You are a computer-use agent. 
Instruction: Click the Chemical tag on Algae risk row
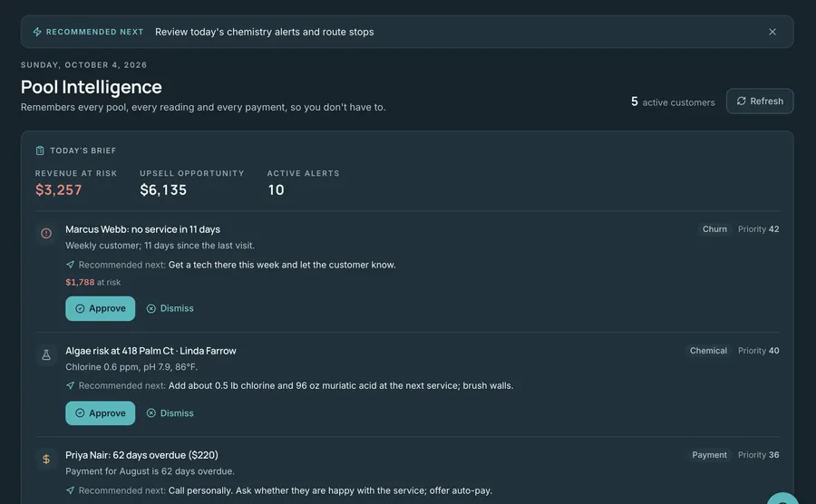[708, 351]
